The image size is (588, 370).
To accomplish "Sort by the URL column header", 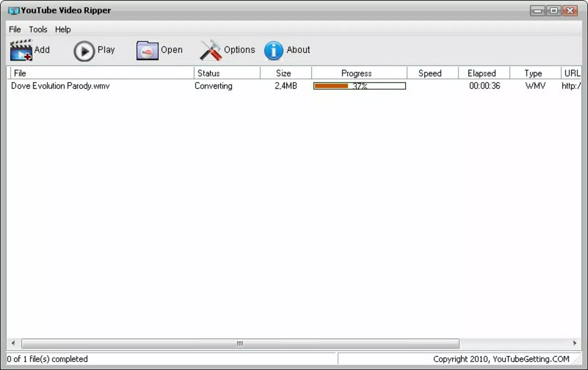I will pyautogui.click(x=572, y=73).
